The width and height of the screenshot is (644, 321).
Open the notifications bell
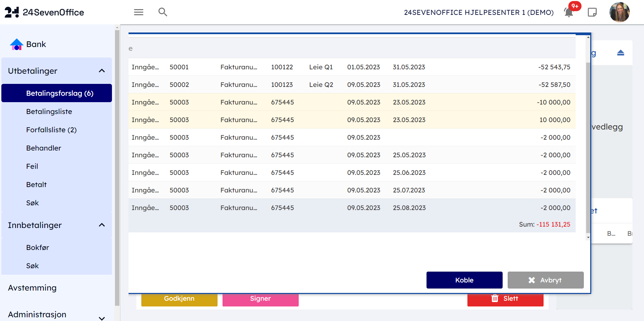569,13
